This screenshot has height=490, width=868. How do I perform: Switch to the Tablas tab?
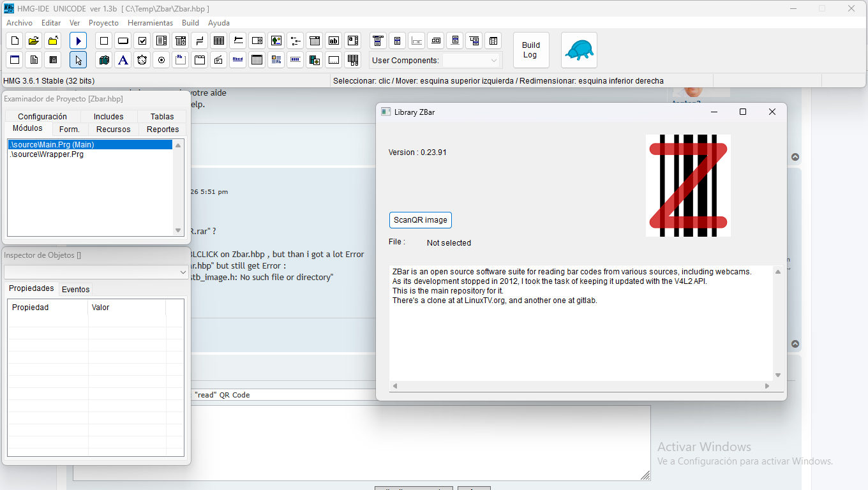coord(162,116)
